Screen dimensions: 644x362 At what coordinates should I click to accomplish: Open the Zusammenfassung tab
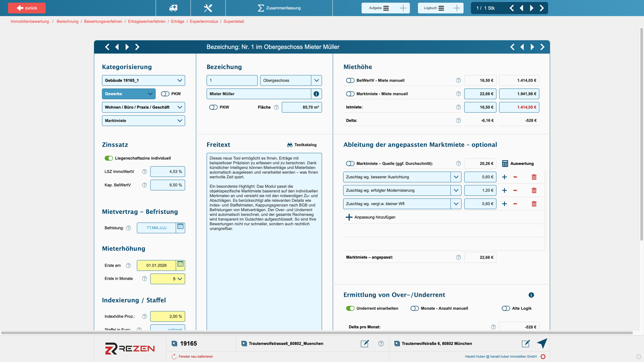coord(279,8)
